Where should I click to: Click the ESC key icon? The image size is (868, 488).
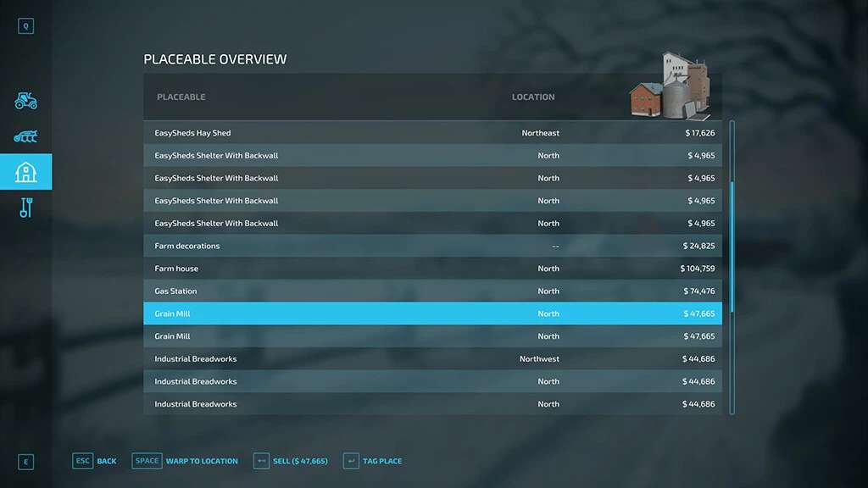pos(82,461)
